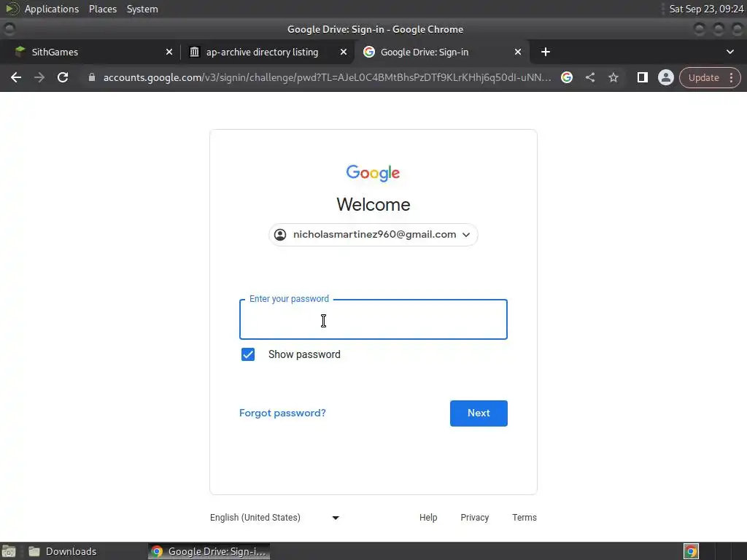Bookmark this page with the star icon
Viewport: 747px width, 560px height.
[613, 77]
